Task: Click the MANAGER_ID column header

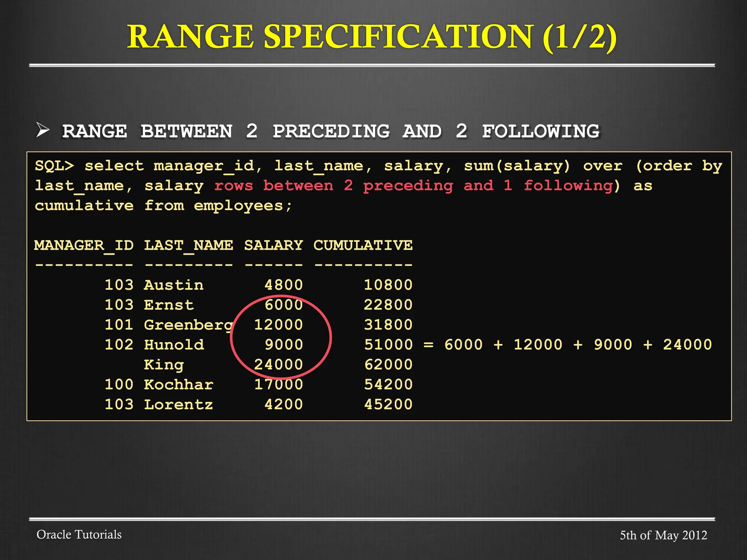Action: (84, 245)
